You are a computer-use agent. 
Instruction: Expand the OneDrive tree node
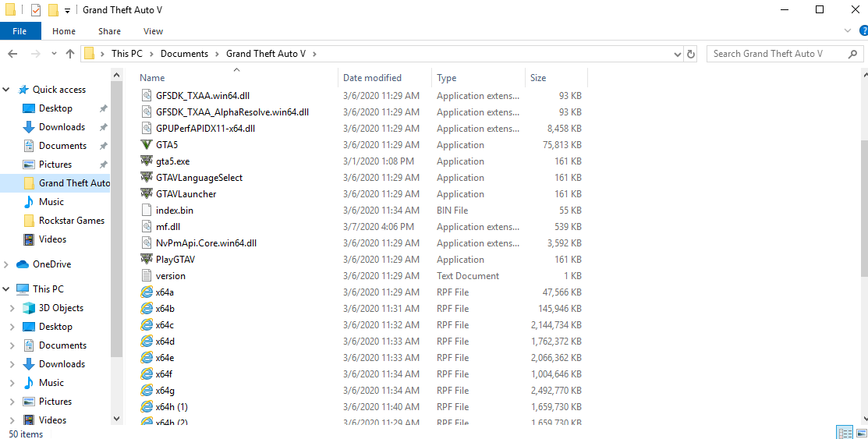[x=6, y=264]
